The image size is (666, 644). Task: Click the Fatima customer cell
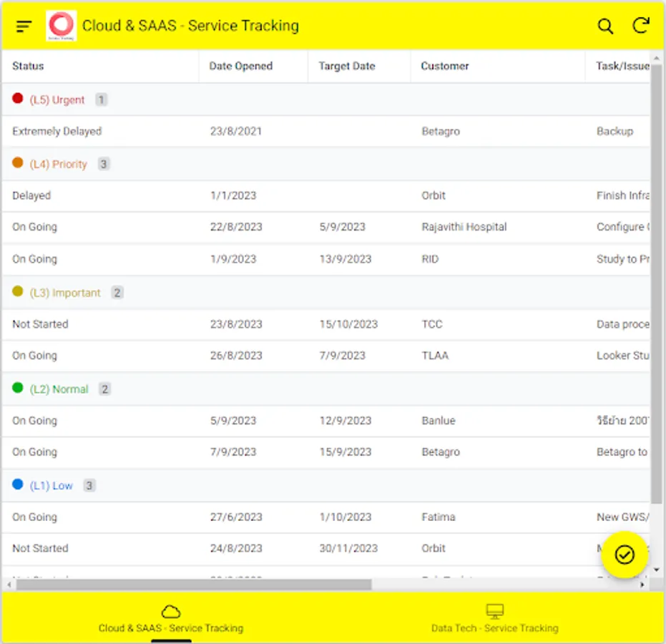pos(439,517)
